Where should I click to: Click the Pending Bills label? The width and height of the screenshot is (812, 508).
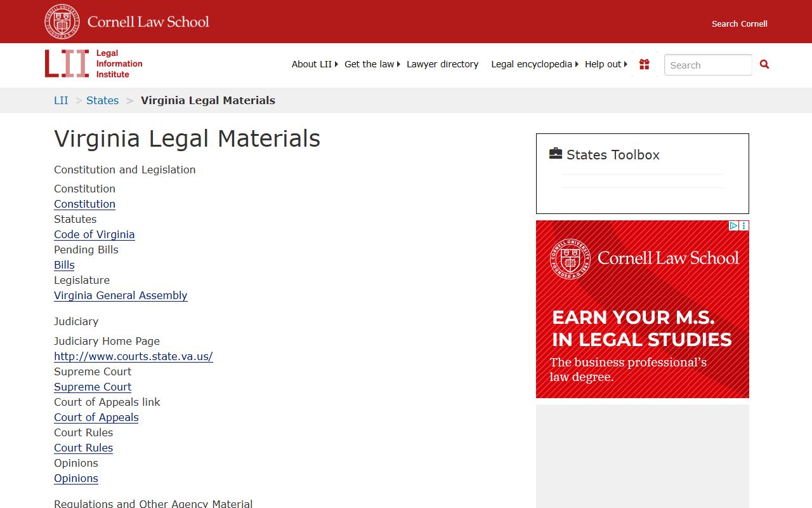pos(86,250)
